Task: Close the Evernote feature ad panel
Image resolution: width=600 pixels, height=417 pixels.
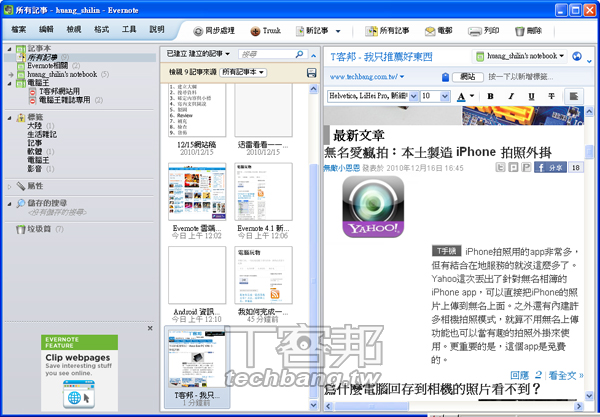Action: point(150,328)
